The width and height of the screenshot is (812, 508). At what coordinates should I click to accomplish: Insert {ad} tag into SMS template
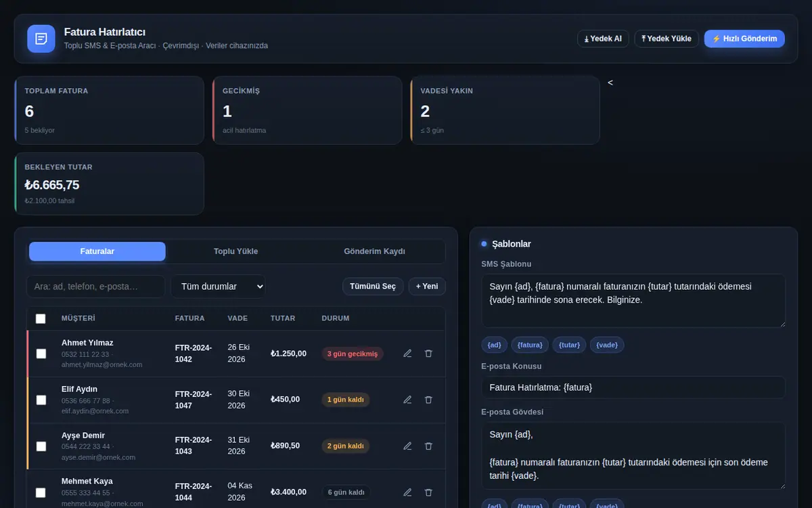coord(495,345)
